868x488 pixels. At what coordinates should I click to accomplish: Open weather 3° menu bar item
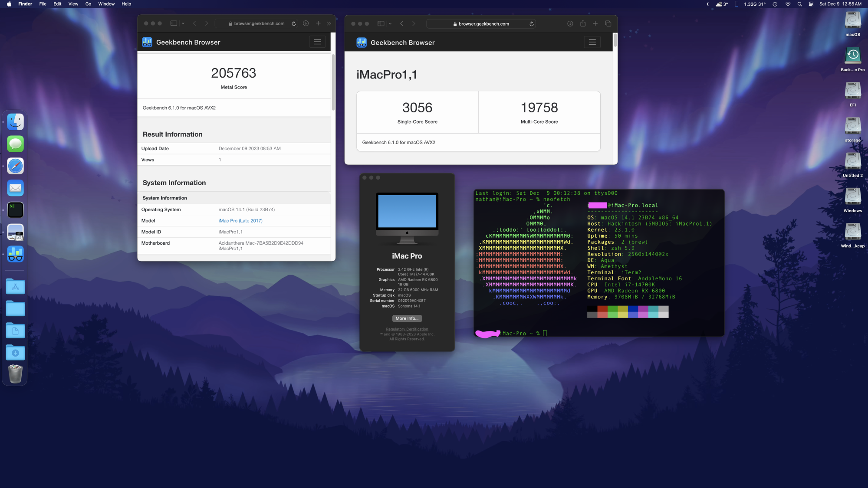point(722,4)
